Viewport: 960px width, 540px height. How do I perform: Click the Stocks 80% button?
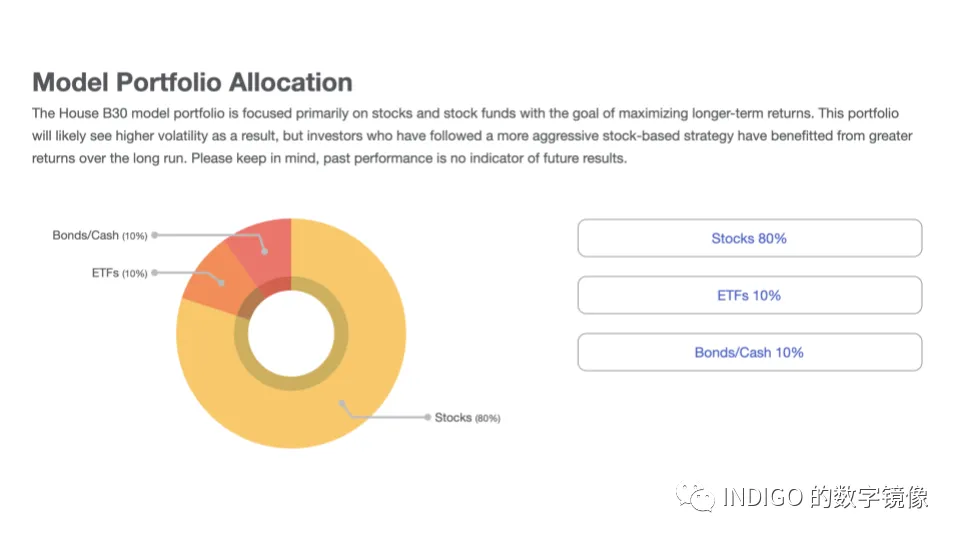749,238
